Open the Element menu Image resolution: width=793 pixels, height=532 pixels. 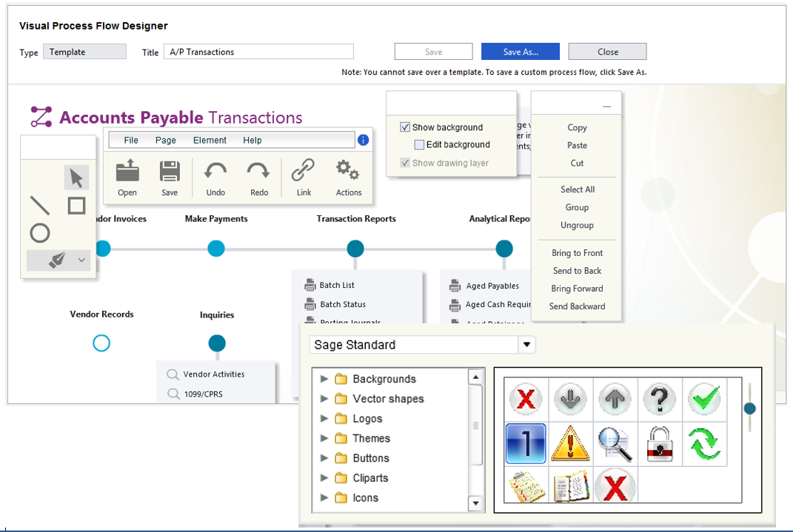(x=210, y=141)
